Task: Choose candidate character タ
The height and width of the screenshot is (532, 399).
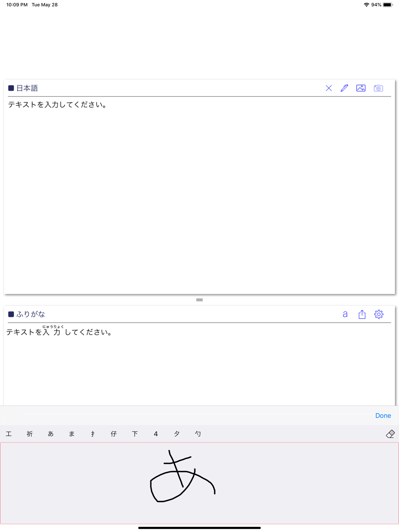Action: 177,434
